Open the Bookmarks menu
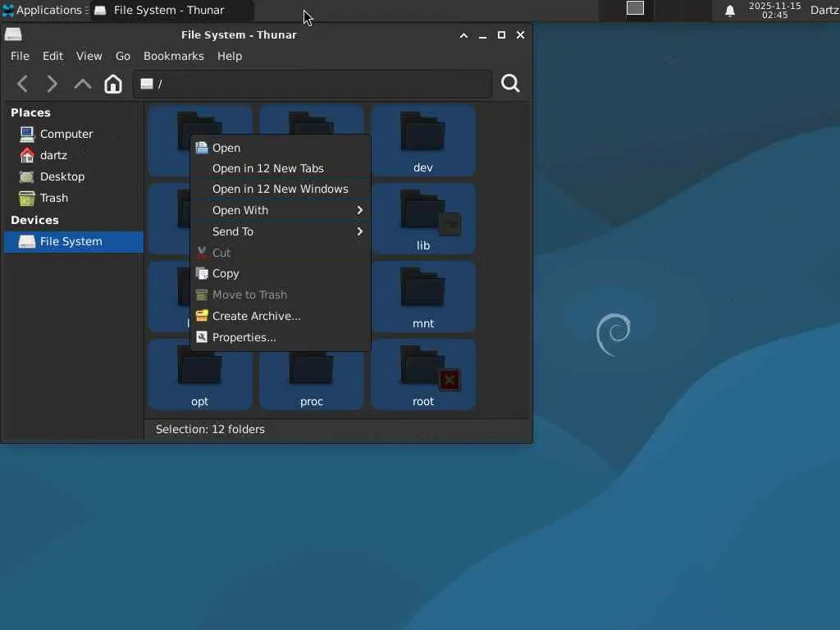 tap(173, 56)
